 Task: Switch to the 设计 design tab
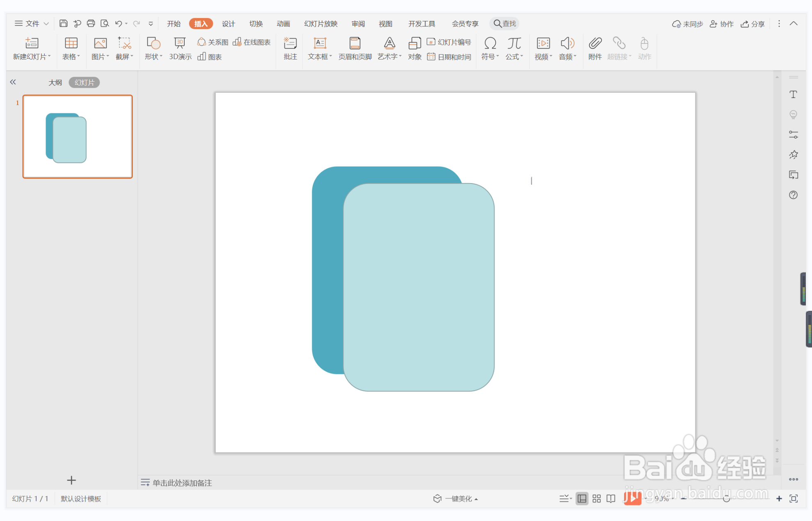pos(228,23)
